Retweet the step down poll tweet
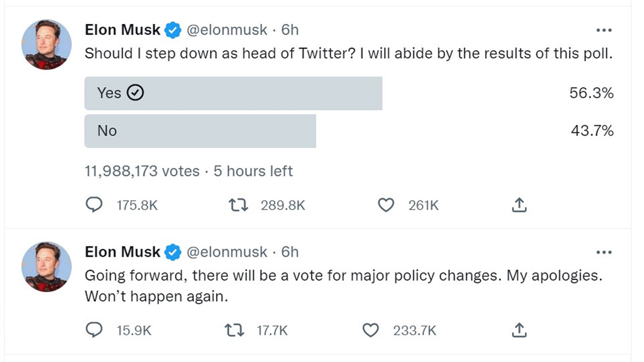This screenshot has height=362, width=644. (x=238, y=205)
